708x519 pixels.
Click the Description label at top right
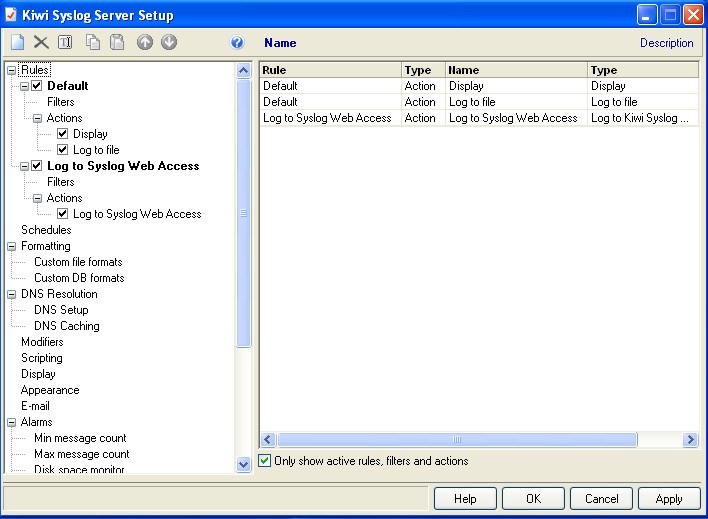(666, 43)
